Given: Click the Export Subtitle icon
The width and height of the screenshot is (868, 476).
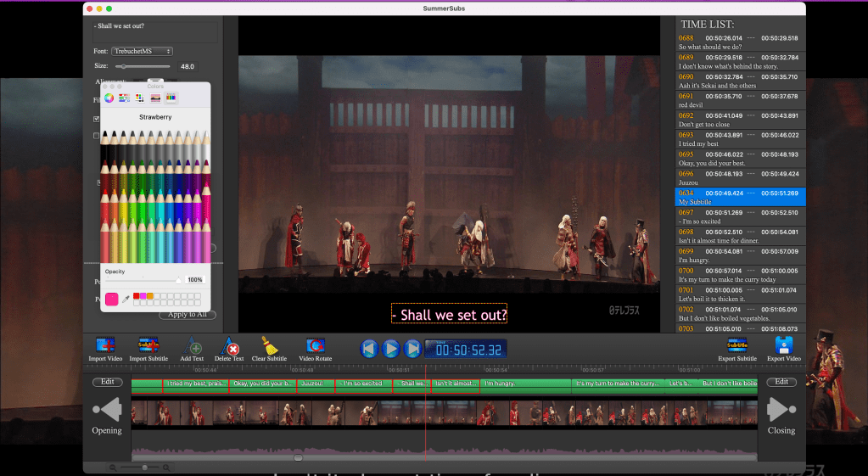Looking at the screenshot, I should (737, 345).
